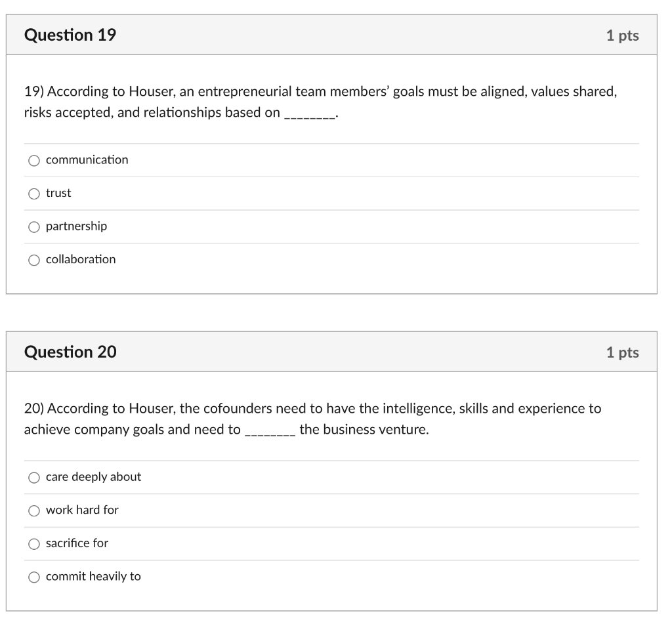Viewport: 672px width, 624px height.
Task: Click the 'communication' option text label
Action: pos(86,159)
